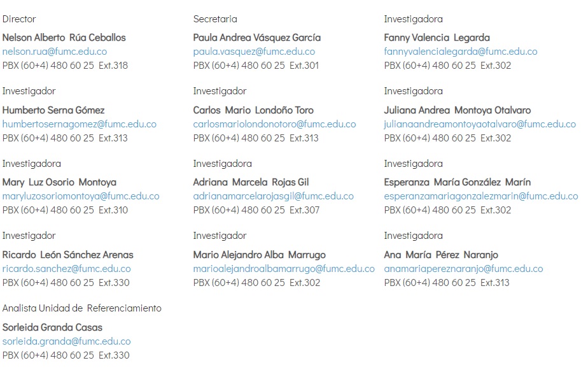Select the Director title label
The width and height of the screenshot is (588, 372).
pos(19,19)
